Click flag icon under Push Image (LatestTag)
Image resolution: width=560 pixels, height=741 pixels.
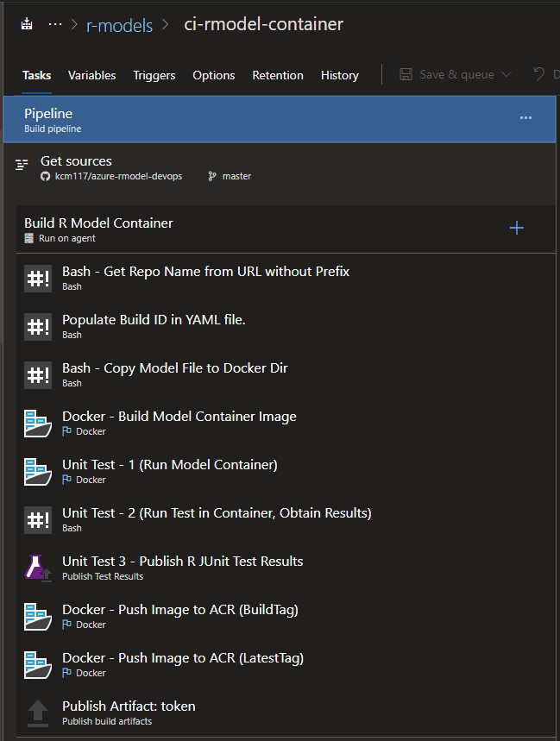[66, 673]
